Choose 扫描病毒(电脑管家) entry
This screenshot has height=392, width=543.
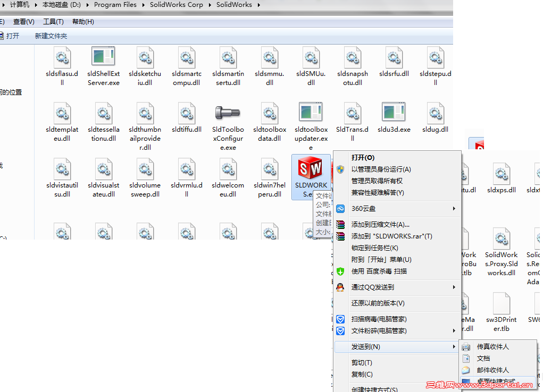pyautogui.click(x=397, y=319)
